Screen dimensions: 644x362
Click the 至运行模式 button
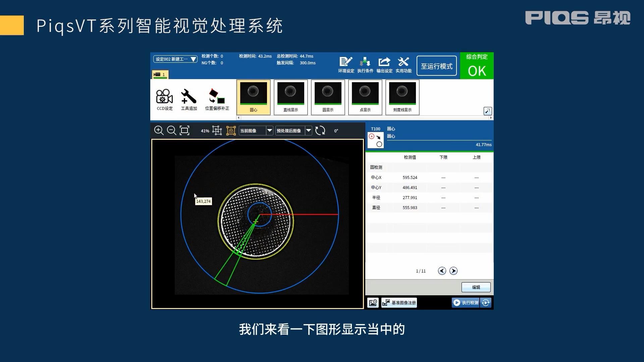tap(437, 66)
